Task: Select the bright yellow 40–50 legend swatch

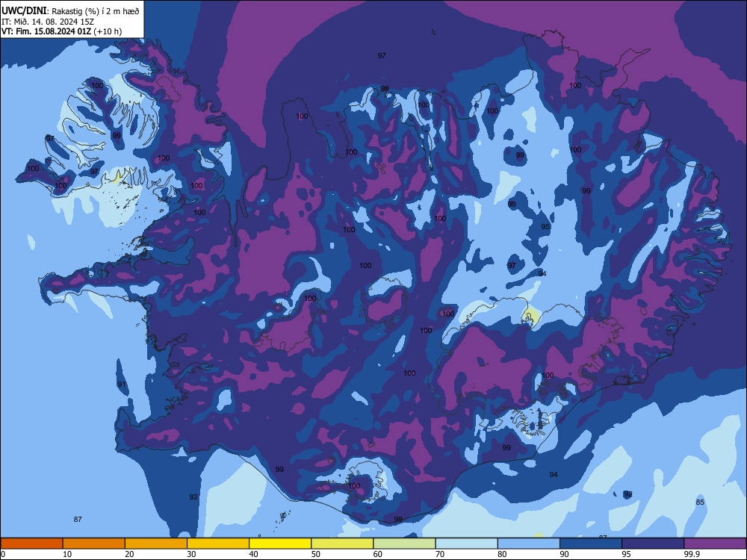Action: (280, 544)
